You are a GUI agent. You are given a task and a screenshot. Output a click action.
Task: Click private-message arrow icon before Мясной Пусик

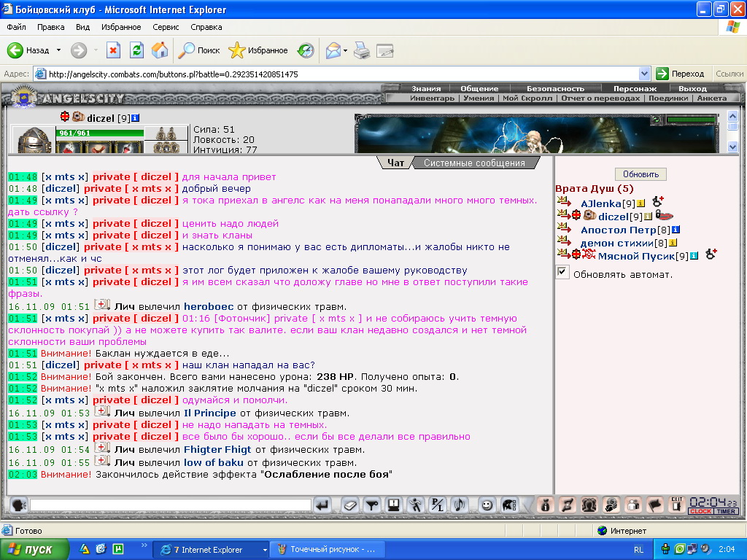[x=564, y=254]
